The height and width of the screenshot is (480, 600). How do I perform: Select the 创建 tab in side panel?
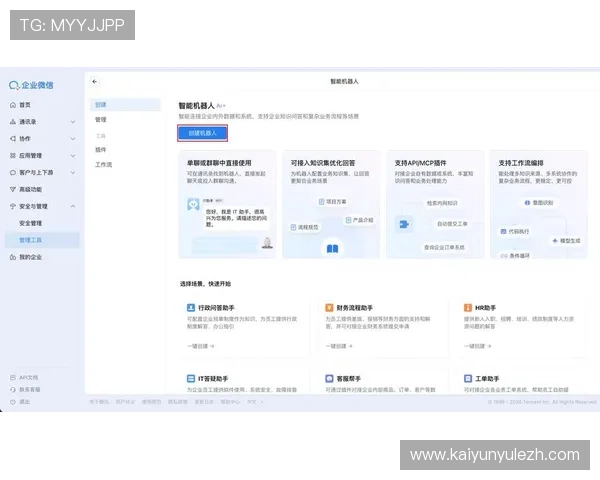pyautogui.click(x=125, y=104)
